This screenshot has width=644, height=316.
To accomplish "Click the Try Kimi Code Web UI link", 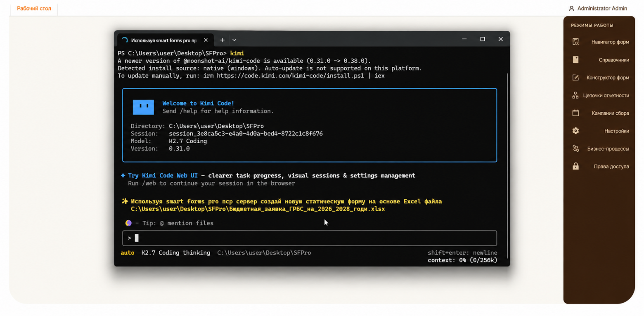I will [163, 175].
